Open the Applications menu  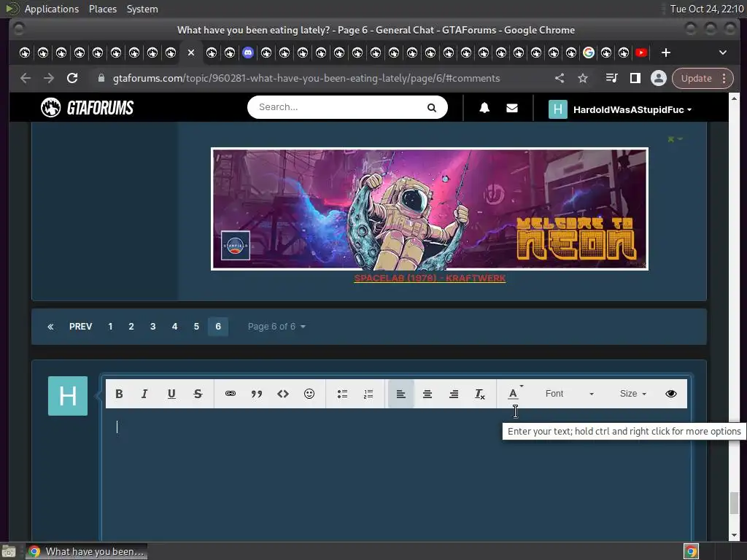52,9
